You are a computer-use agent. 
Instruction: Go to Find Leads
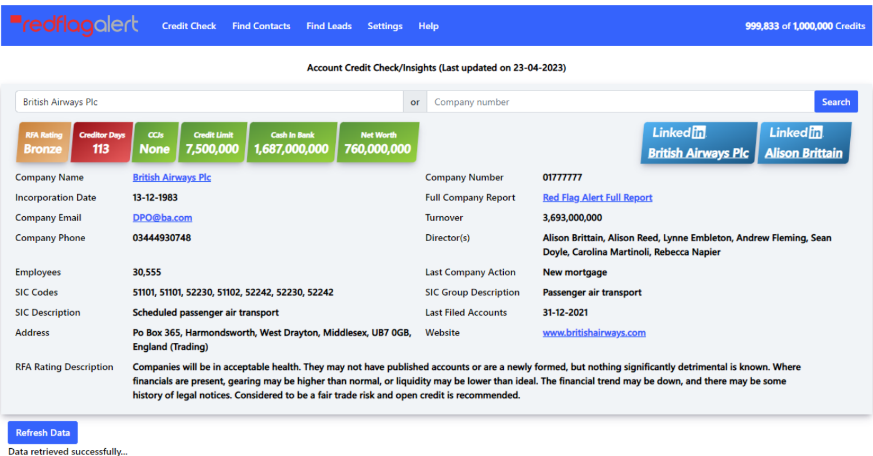(x=328, y=26)
